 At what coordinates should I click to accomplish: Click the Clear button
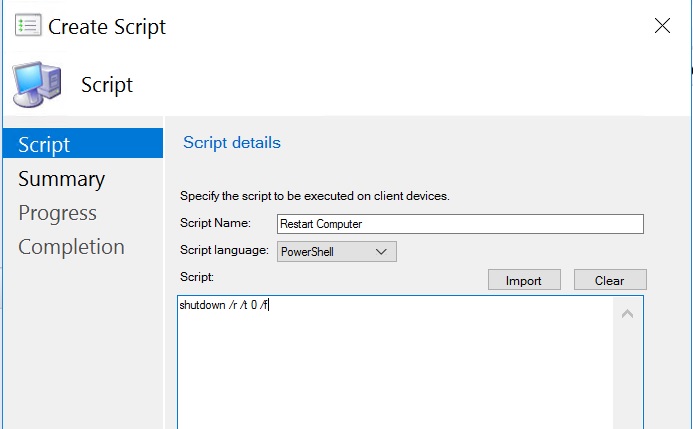[x=610, y=280]
